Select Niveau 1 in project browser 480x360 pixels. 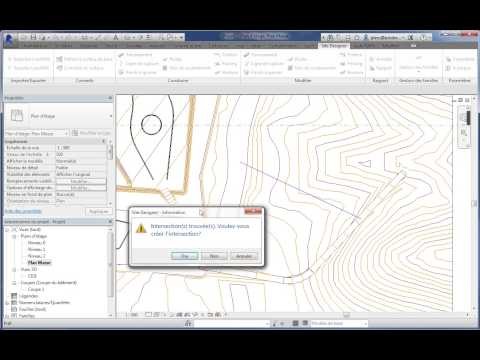(x=36, y=249)
